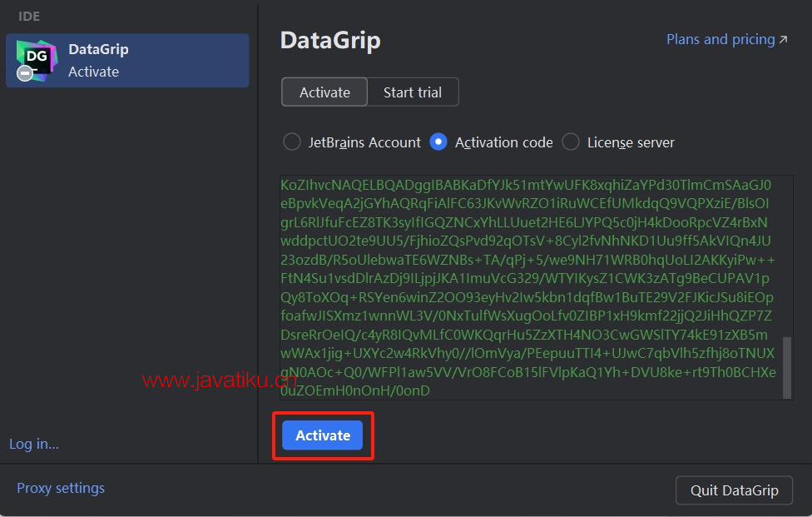Image resolution: width=812 pixels, height=517 pixels.
Task: Choose the Activation code radio option
Action: pyautogui.click(x=438, y=142)
